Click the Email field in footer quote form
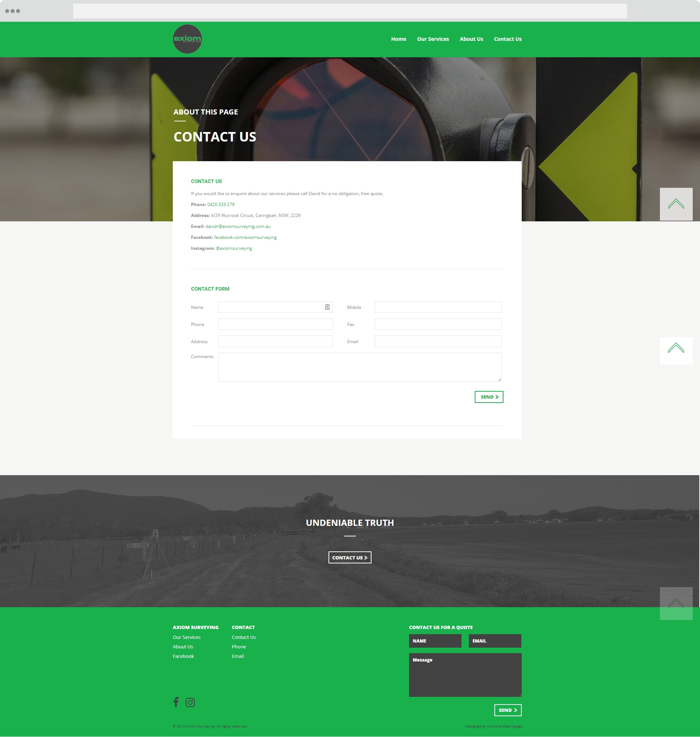Screen dimensions: 700x737 point(495,640)
